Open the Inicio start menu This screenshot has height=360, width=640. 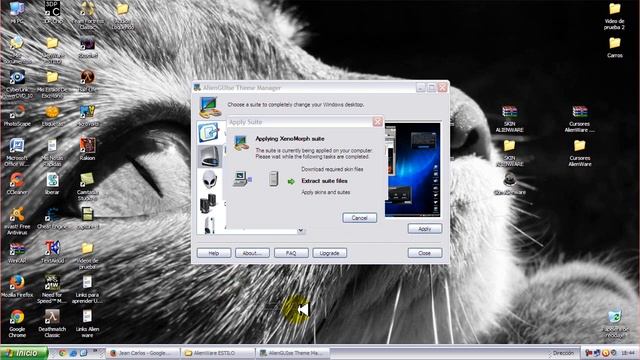pyautogui.click(x=24, y=353)
